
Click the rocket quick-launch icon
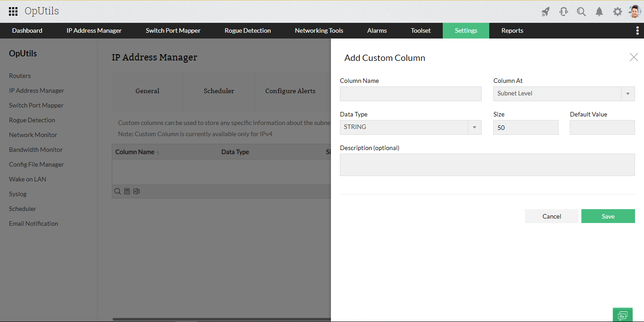[545, 12]
